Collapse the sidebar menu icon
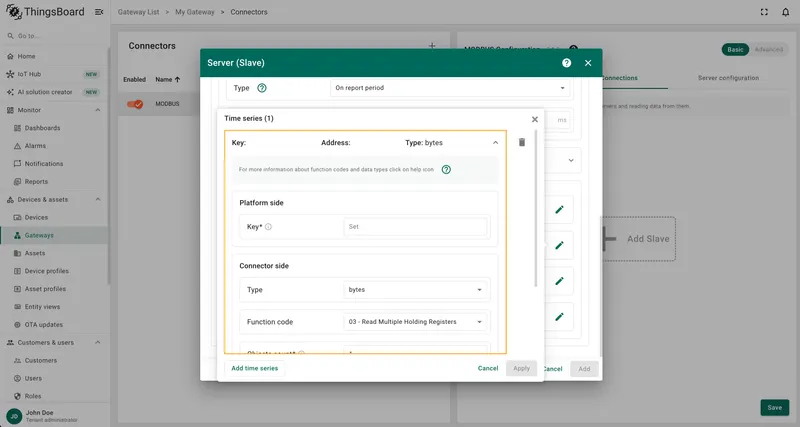 point(99,12)
